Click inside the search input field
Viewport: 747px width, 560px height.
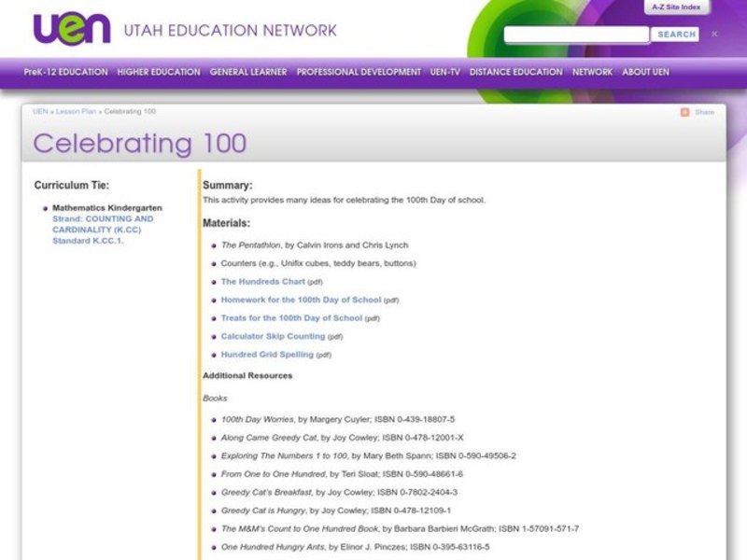point(574,35)
